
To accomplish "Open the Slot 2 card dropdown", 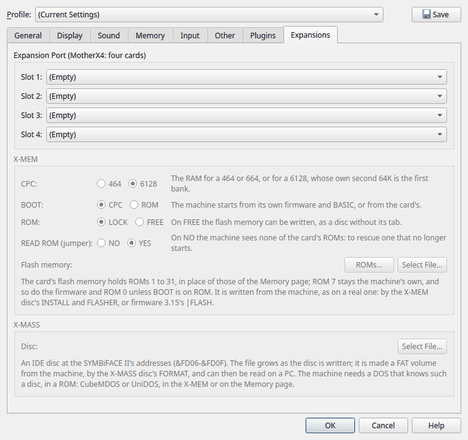I will 246,96.
